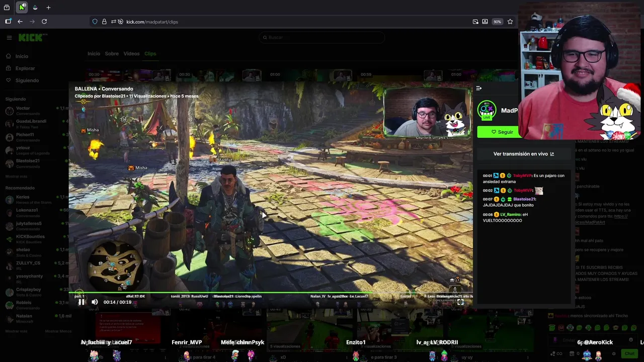This screenshot has width=644, height=362.
Task: Open picture-in-picture icon in address bar
Action: 475,22
